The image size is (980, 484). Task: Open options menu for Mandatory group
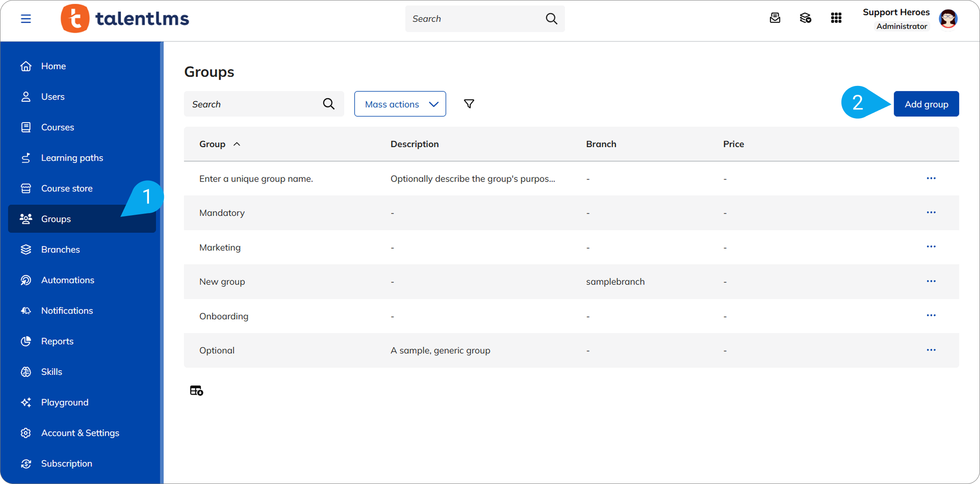pos(931,213)
